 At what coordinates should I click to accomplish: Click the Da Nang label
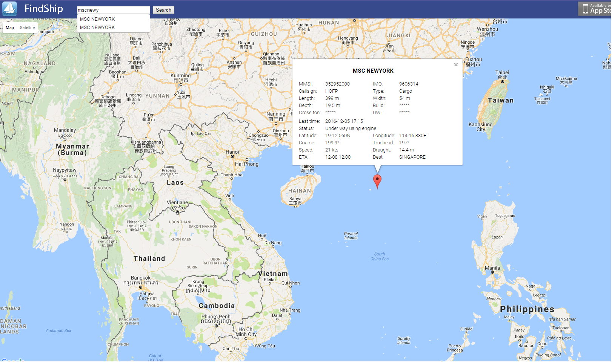point(273,243)
